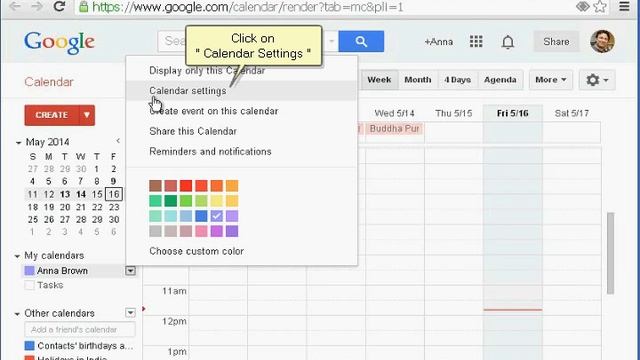Switch to Month view

[x=418, y=80]
